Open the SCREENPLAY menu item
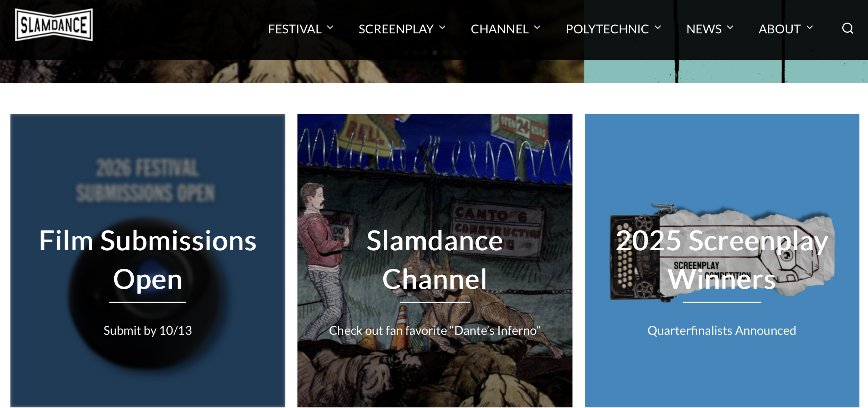The height and width of the screenshot is (408, 868). tap(396, 29)
